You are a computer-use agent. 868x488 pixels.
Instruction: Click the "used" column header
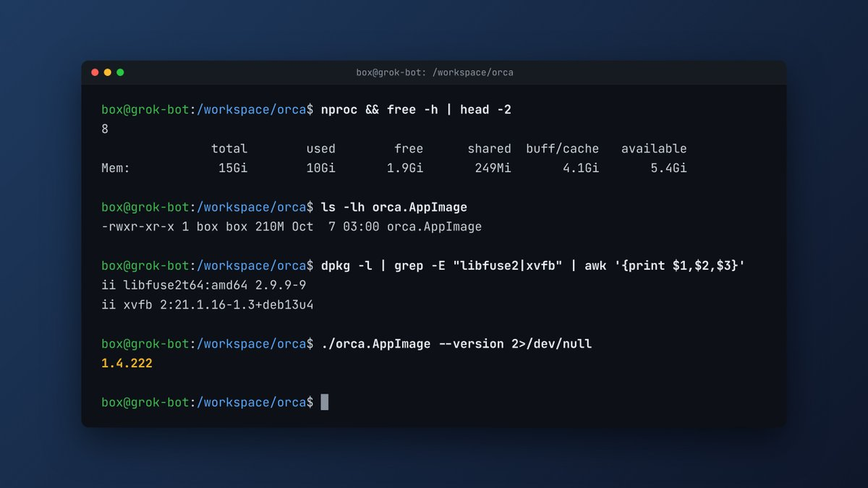pyautogui.click(x=320, y=149)
